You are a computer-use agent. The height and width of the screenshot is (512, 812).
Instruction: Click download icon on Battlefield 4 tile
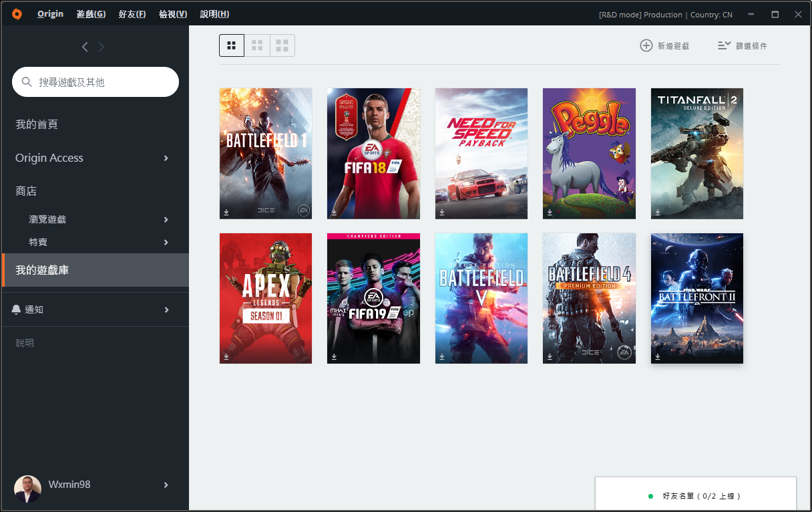(x=550, y=357)
